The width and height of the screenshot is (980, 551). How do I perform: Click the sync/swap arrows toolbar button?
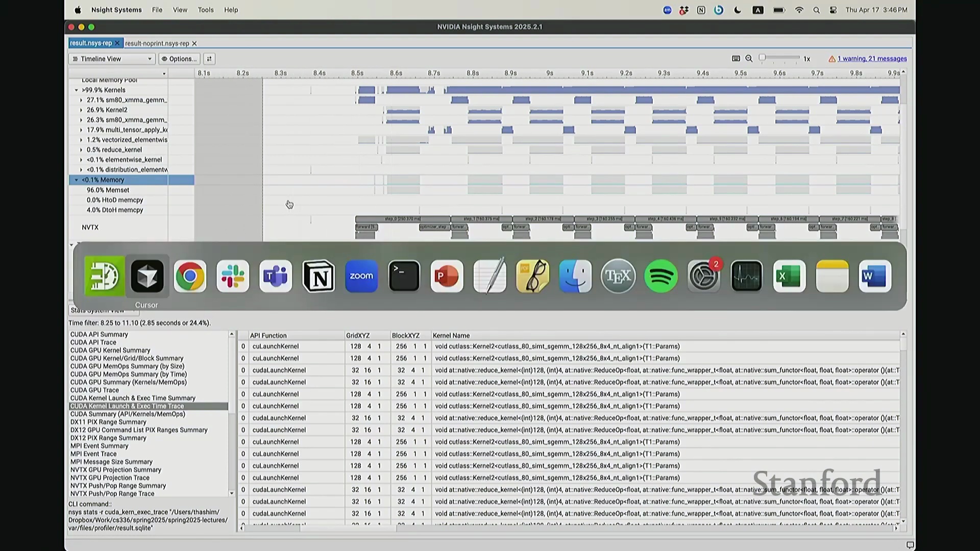(209, 59)
